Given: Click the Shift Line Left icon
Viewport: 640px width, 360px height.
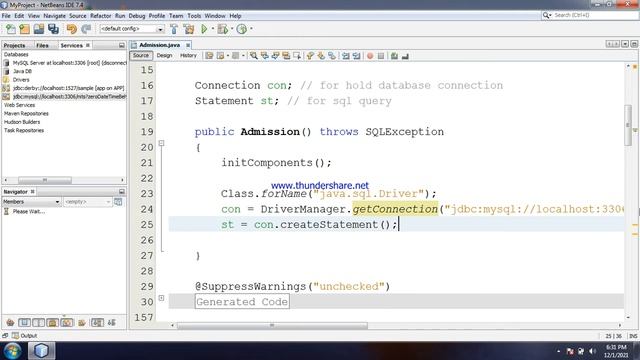Looking at the screenshot, I should coord(345,56).
